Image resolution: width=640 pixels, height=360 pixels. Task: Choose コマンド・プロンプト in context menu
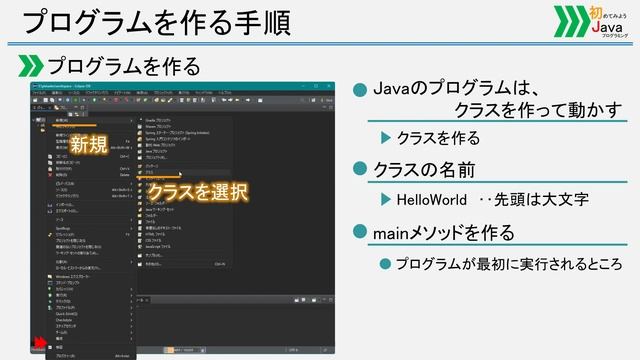click(x=92, y=282)
